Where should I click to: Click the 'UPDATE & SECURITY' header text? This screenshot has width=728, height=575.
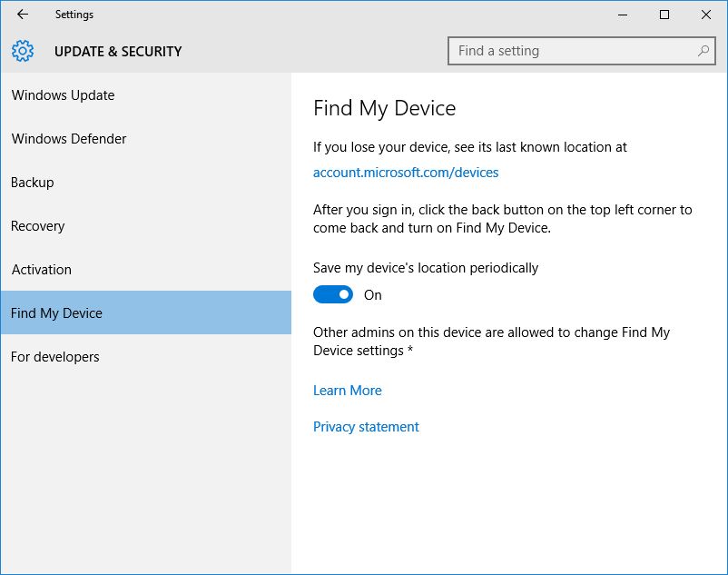click(x=118, y=51)
